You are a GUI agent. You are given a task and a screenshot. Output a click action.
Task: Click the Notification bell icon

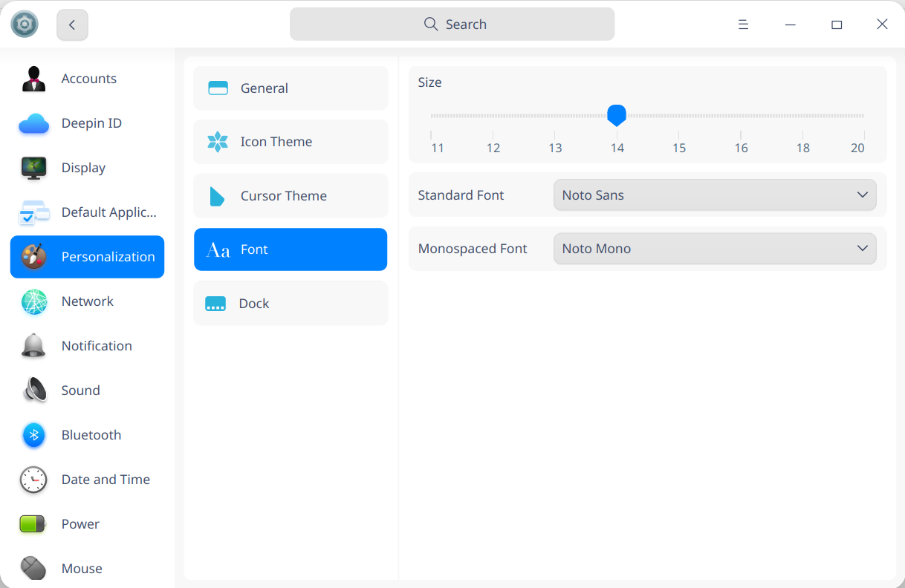coord(34,346)
